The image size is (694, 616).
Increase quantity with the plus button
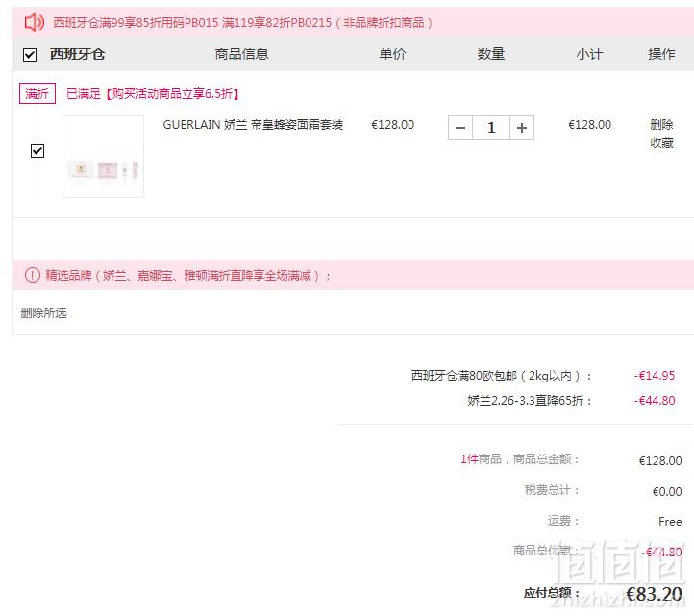(x=522, y=128)
